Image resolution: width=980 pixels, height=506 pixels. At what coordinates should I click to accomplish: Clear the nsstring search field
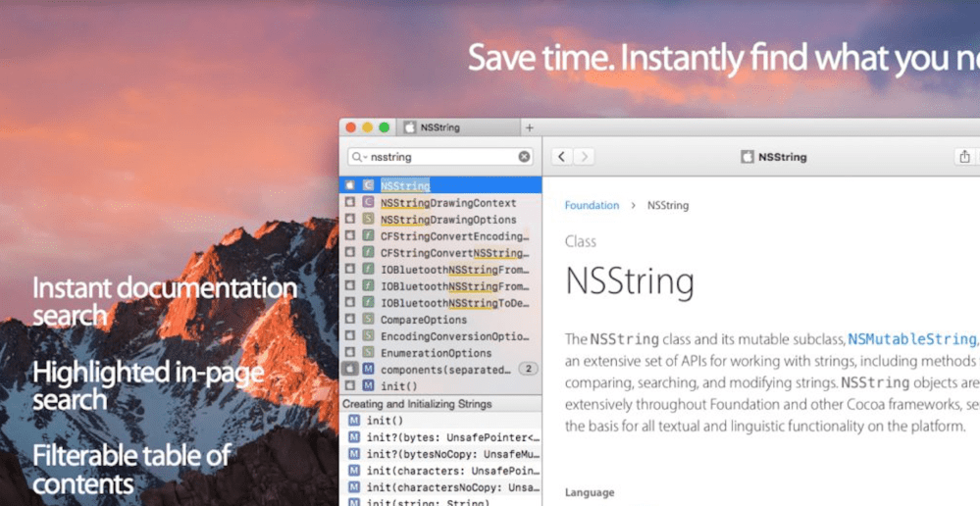(524, 157)
